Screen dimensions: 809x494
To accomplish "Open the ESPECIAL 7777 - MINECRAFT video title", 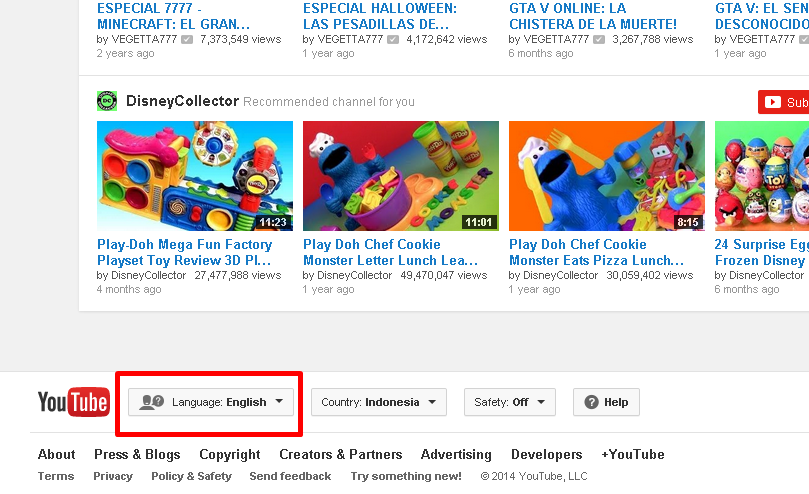I will pyautogui.click(x=173, y=16).
